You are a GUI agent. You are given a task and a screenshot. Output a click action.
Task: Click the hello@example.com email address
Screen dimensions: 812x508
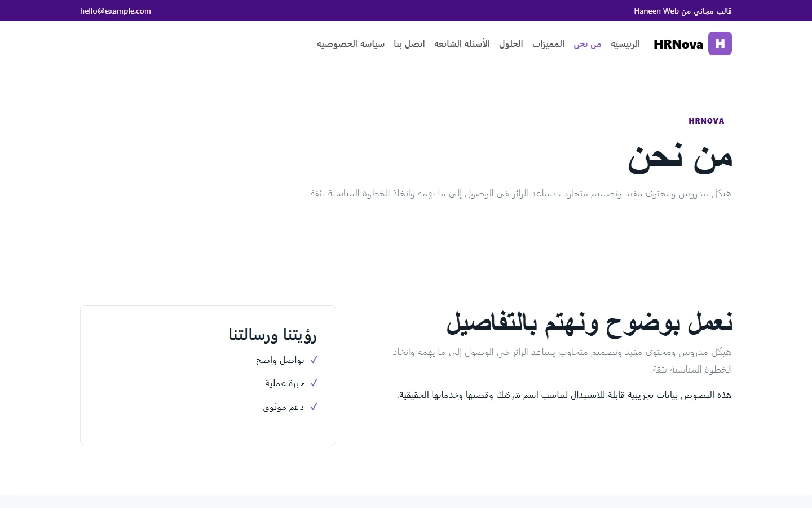pos(116,11)
